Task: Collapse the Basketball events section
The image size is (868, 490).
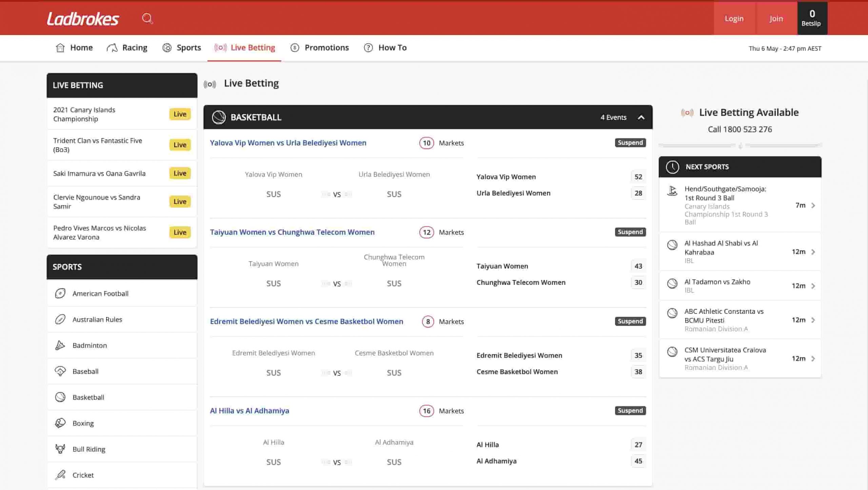Action: click(x=641, y=117)
